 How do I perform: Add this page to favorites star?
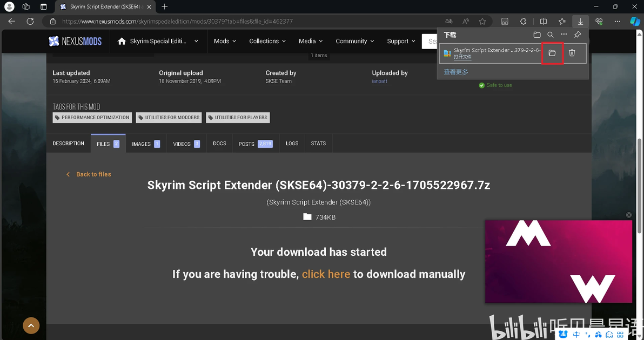[482, 22]
